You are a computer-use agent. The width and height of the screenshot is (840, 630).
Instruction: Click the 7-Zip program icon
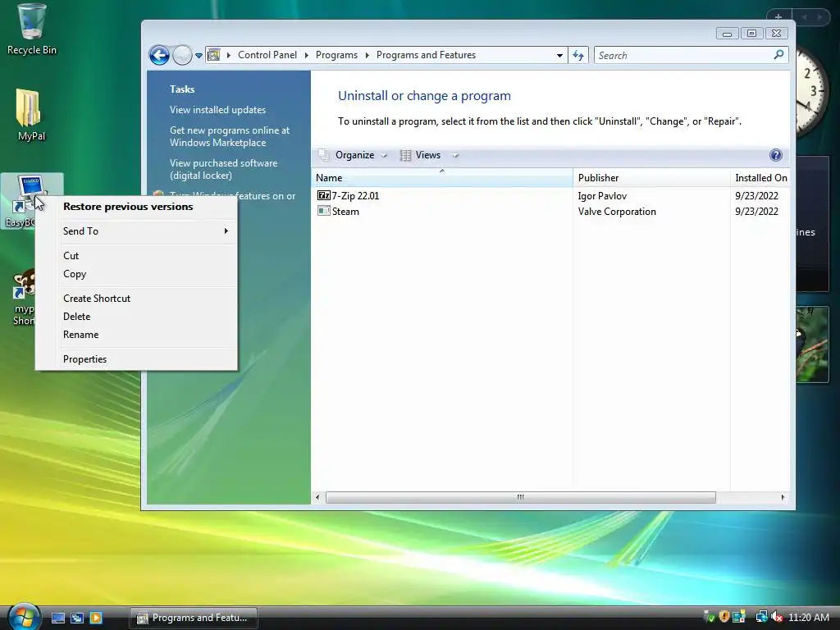coord(323,195)
